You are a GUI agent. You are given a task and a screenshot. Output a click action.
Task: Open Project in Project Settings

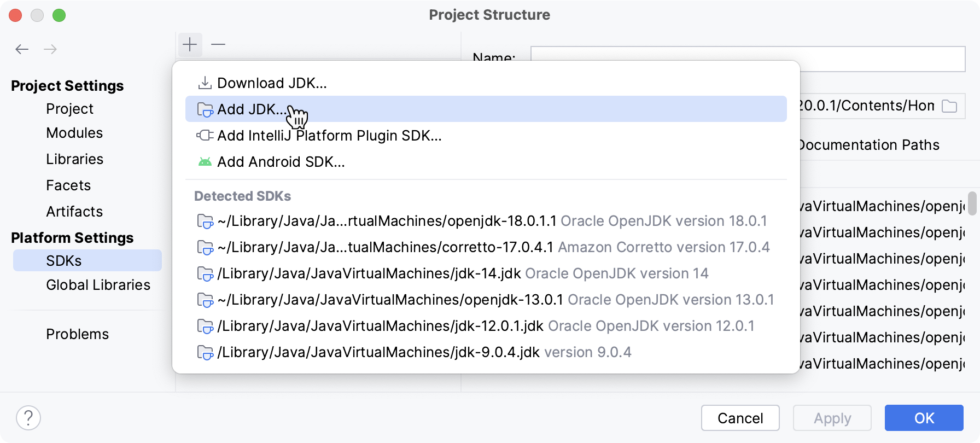coord(70,109)
